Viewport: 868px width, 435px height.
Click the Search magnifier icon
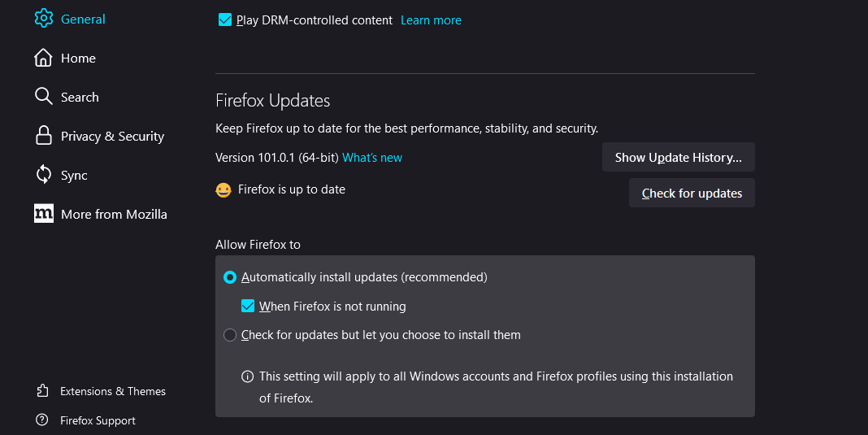tap(43, 97)
